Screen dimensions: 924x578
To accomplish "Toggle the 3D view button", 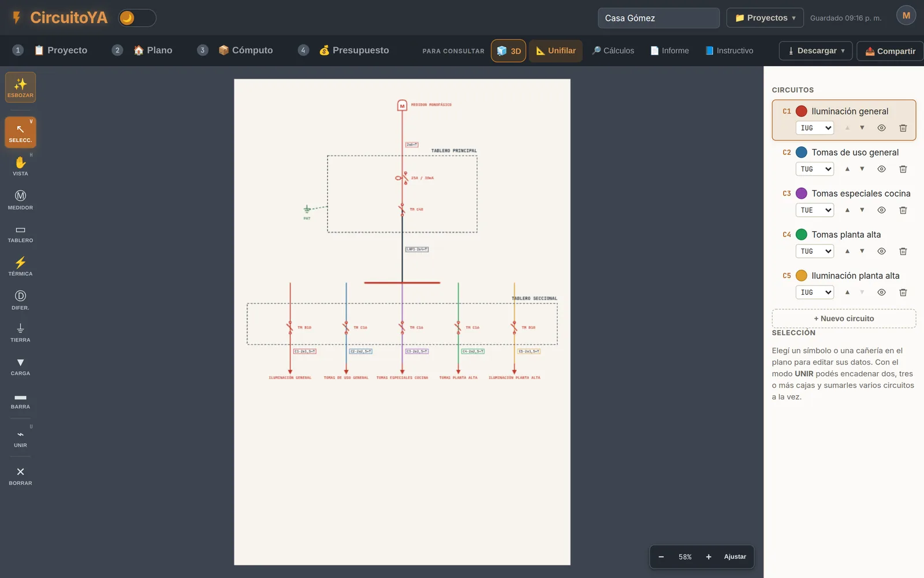I will point(509,51).
